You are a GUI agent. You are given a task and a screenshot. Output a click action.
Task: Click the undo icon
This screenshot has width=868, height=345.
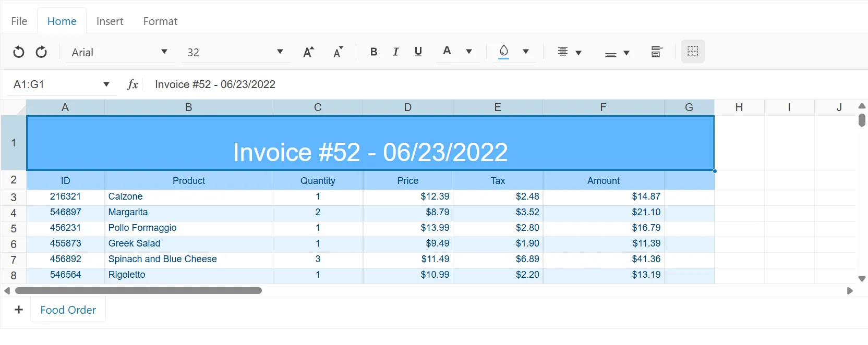point(19,52)
